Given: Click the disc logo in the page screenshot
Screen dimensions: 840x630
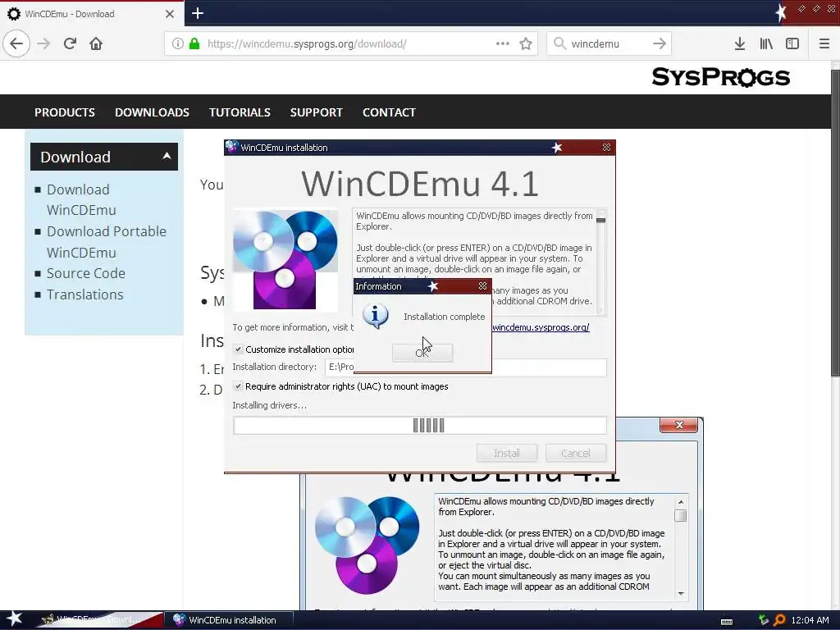Looking at the screenshot, I should click(x=367, y=545).
